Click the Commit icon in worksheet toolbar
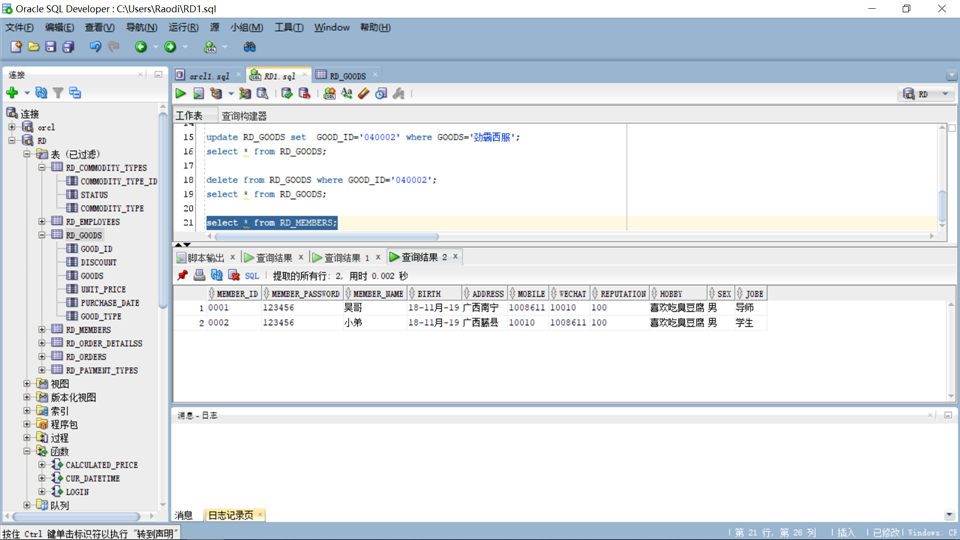Viewport: 960px width, 540px height. point(287,94)
